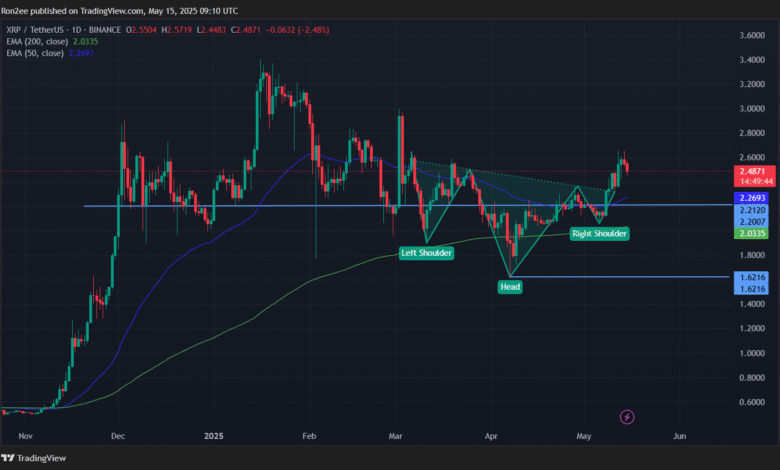Click the open price value O2.5504
The width and height of the screenshot is (780, 470).
(141, 30)
